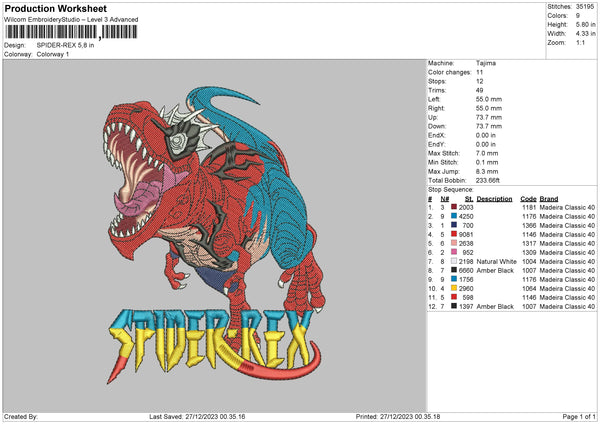The image size is (600, 424).
Task: Select 'Amber Black' description in stop 8
Action: coord(495,270)
